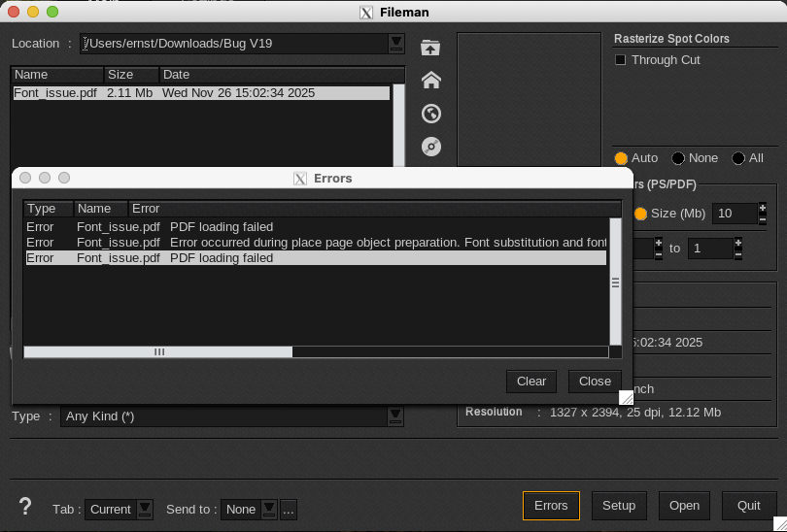Open the network globe icon
The image size is (787, 532).
pyautogui.click(x=431, y=114)
